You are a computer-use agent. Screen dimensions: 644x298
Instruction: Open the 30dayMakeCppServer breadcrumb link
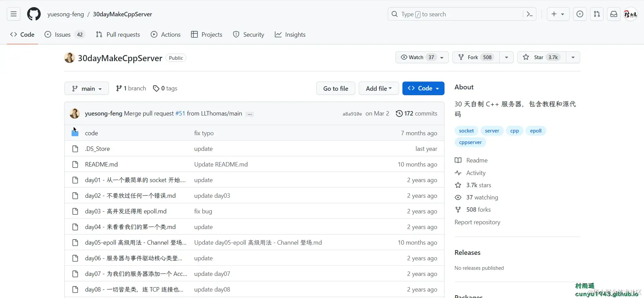click(x=122, y=14)
